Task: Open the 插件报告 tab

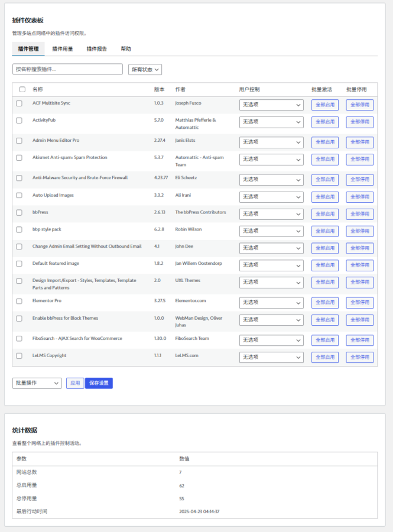Action: [x=97, y=49]
